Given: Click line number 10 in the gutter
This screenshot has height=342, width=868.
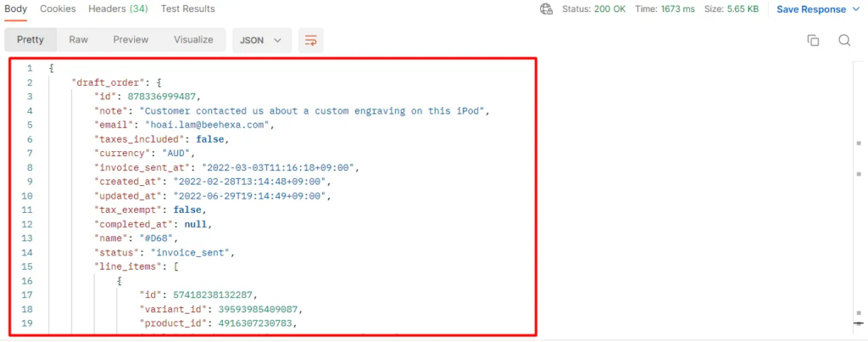Looking at the screenshot, I should click(x=27, y=196).
